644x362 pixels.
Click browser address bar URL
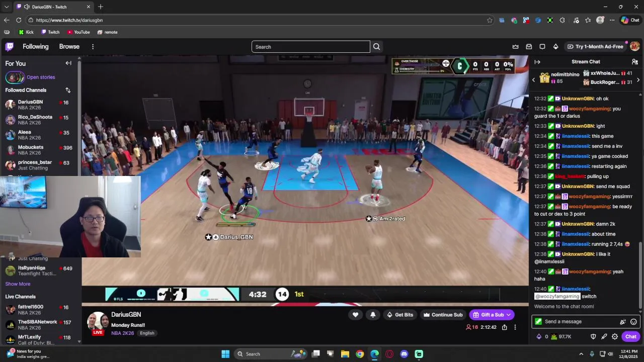click(69, 20)
